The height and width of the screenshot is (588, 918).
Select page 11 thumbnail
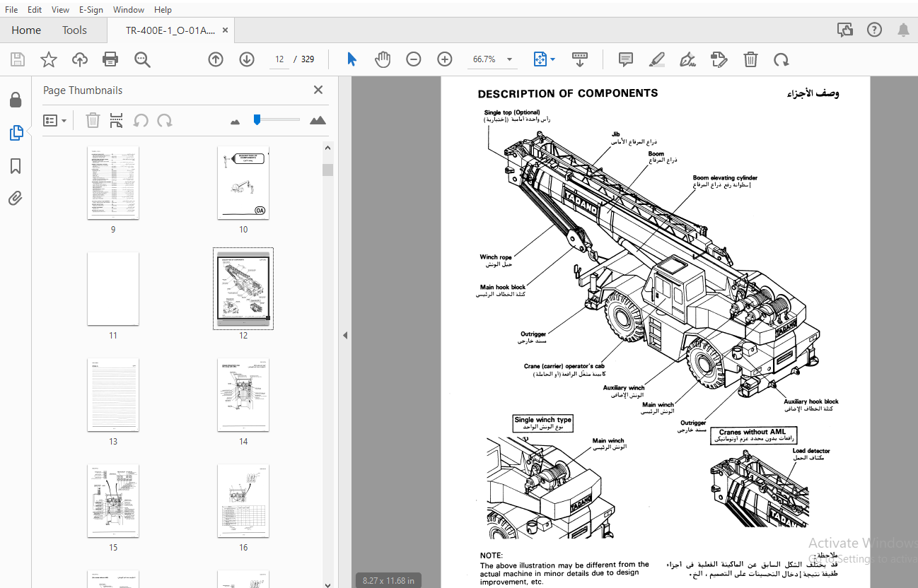click(x=113, y=289)
